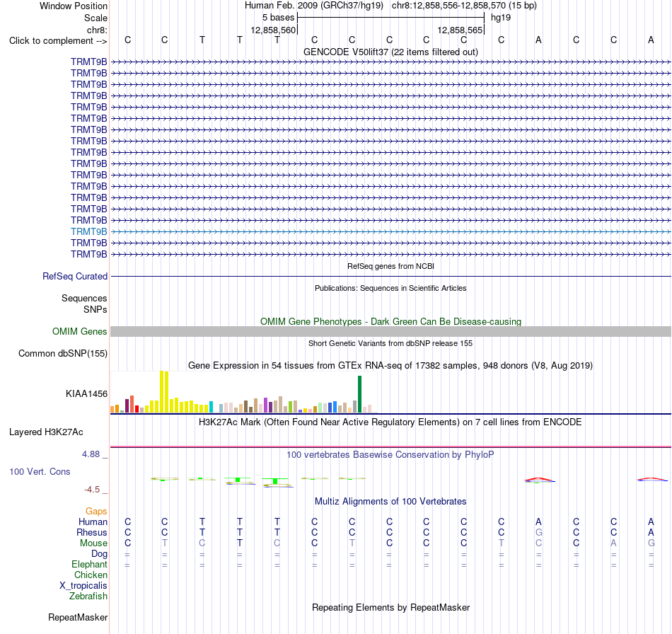Click the Chicken species label
This screenshot has width=672, height=634.
[x=91, y=575]
